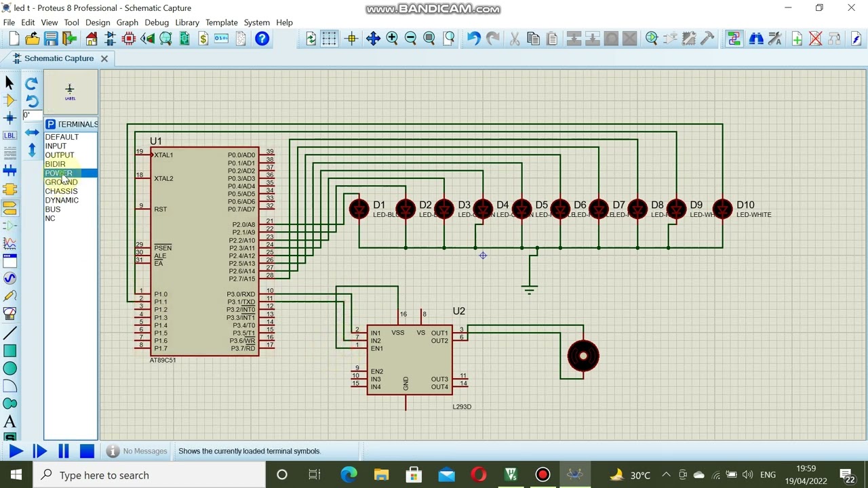This screenshot has height=488, width=868.
Task: Choose the 2D Graphics Text tool
Action: (x=9, y=422)
